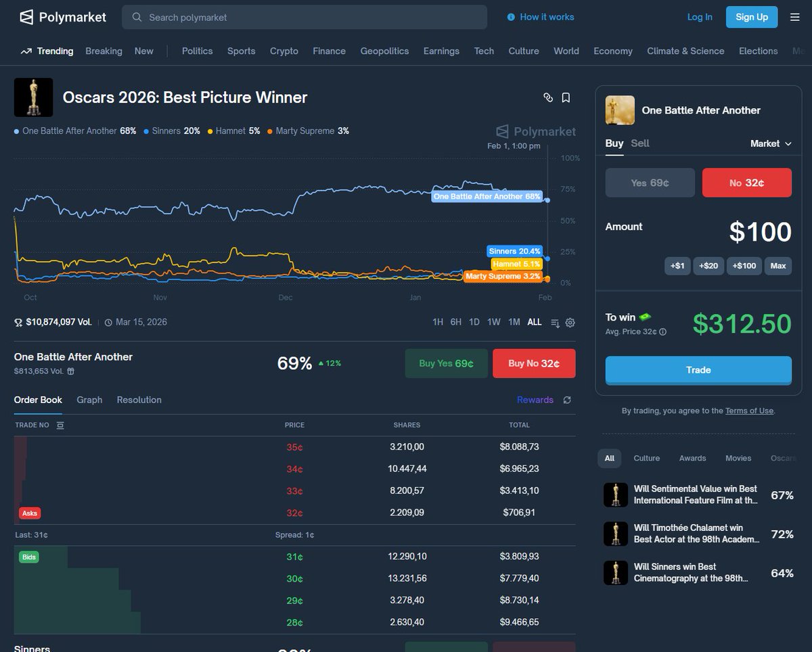This screenshot has width=812, height=652.
Task: Add $100 to the amount
Action: click(744, 266)
